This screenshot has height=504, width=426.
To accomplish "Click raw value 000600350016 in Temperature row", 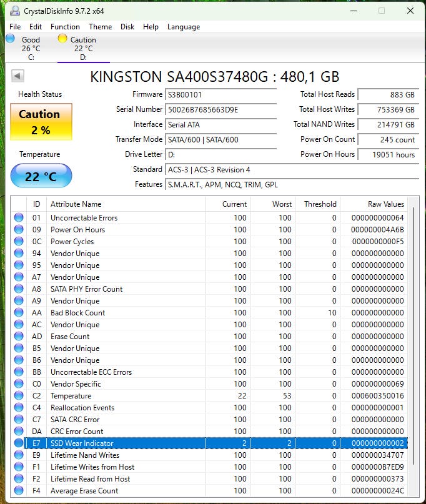I will [377, 396].
